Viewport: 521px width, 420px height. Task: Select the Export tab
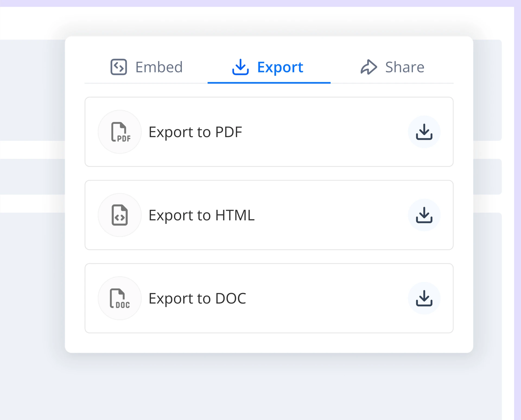269,68
